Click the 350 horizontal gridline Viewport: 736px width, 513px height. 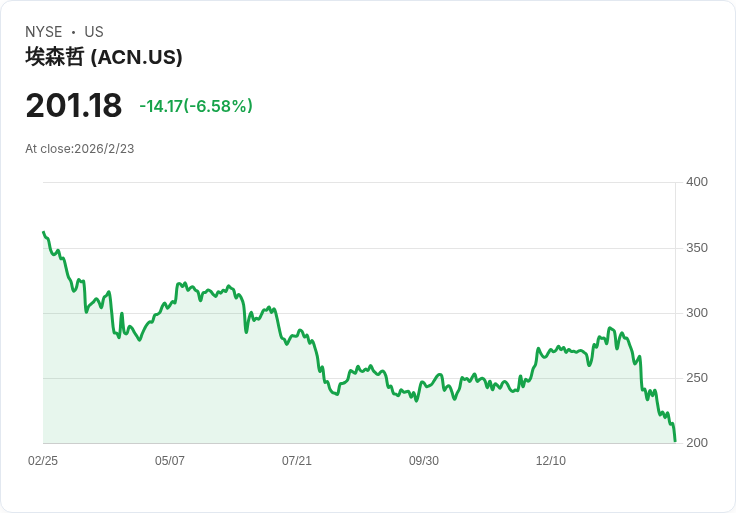point(400,248)
